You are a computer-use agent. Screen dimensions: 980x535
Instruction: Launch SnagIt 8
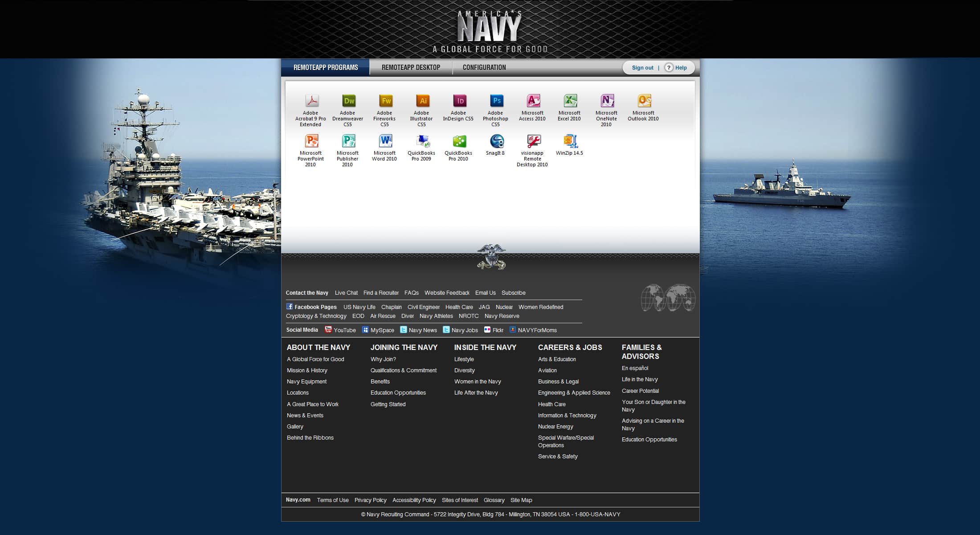click(496, 145)
